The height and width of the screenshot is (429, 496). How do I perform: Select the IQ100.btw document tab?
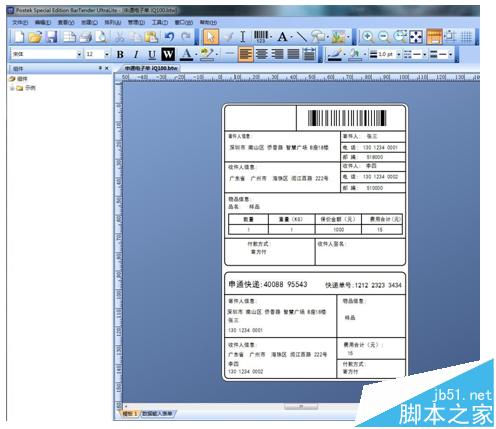[x=151, y=68]
